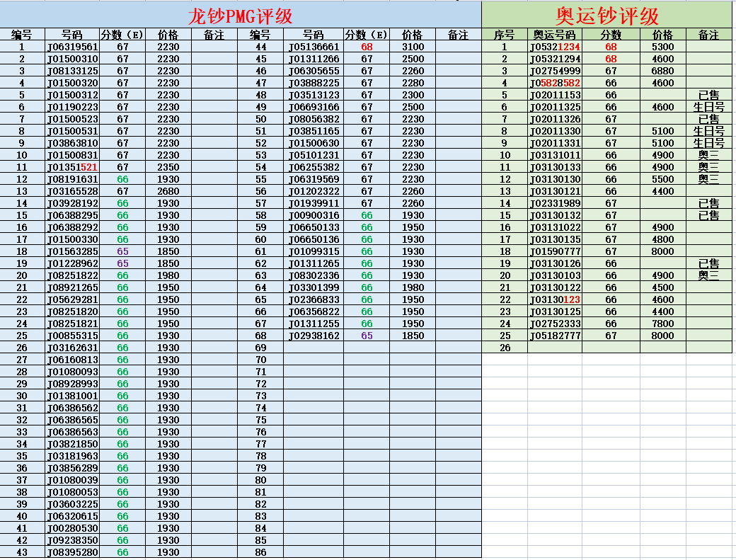Screen dimensions: 736x560
Task: Select number J02938162 in row 68
Action: pos(314,336)
